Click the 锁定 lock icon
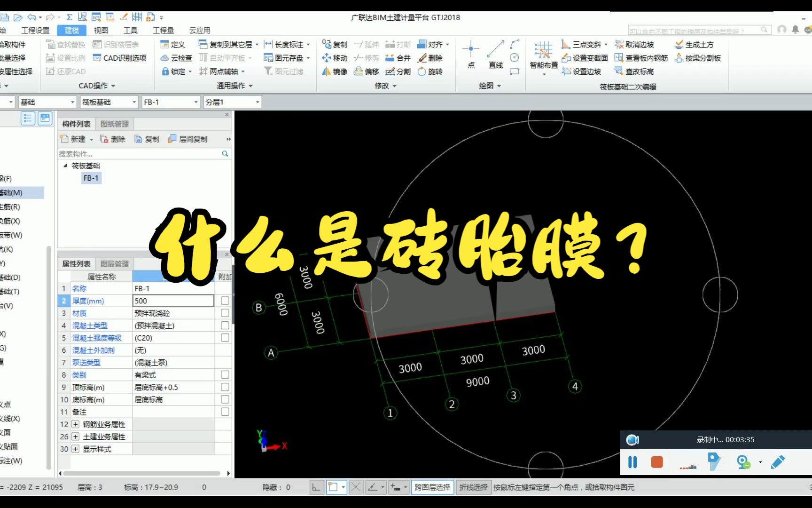 tap(165, 71)
